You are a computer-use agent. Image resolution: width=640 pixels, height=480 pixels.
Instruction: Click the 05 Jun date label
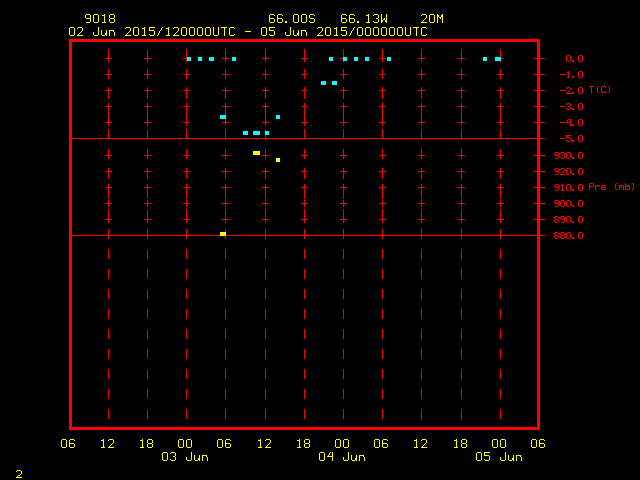pyautogui.click(x=499, y=457)
